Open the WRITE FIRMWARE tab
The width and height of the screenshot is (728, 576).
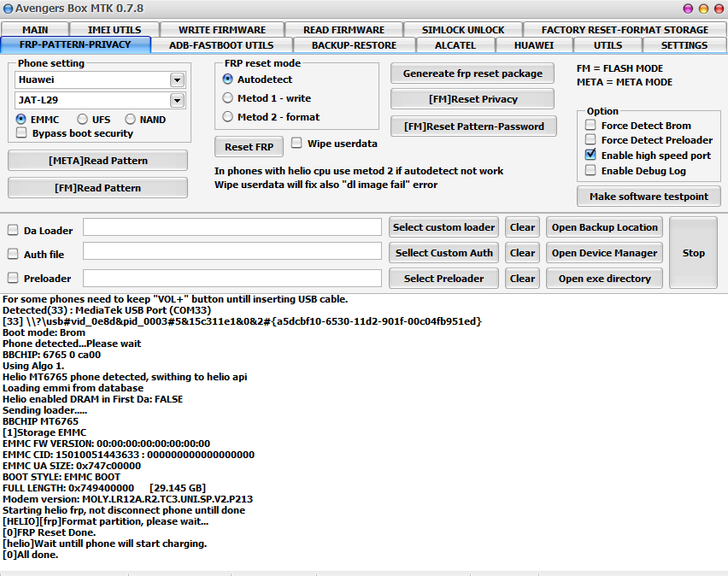click(x=222, y=30)
